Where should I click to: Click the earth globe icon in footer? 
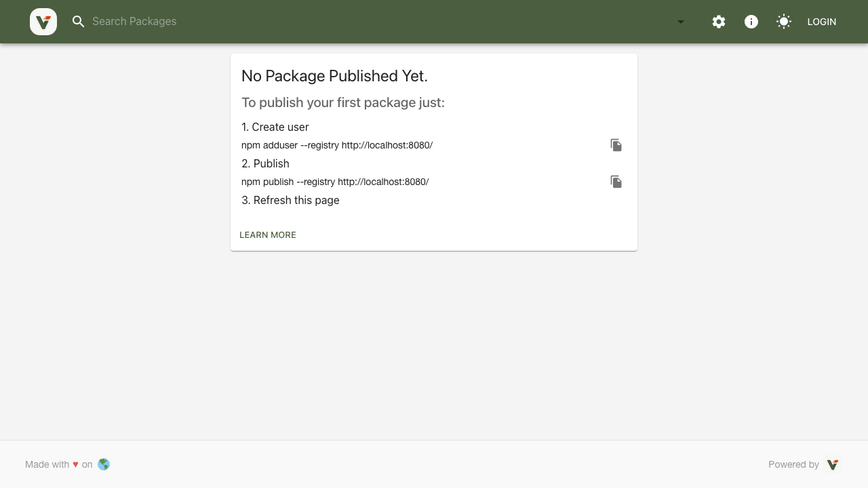click(104, 464)
